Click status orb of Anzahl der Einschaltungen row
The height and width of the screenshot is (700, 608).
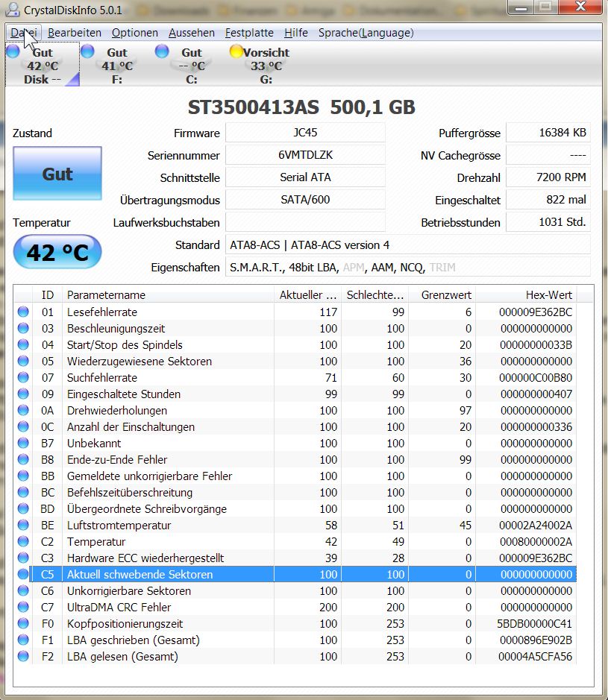click(23, 426)
